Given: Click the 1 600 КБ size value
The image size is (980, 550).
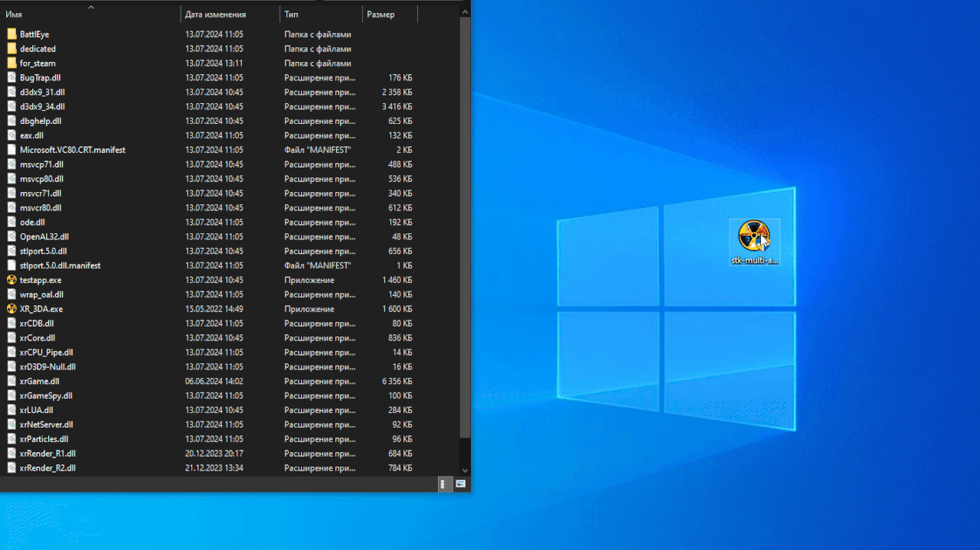Looking at the screenshot, I should coord(397,309).
